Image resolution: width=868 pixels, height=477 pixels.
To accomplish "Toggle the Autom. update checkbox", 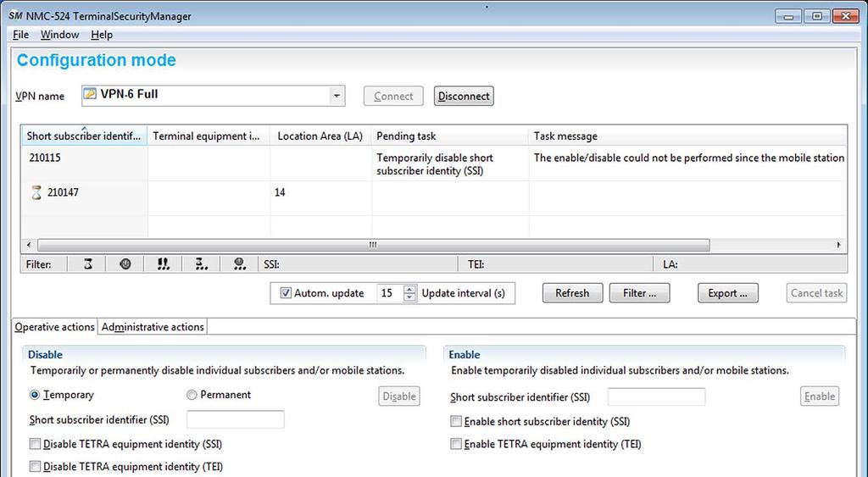I will pos(286,293).
